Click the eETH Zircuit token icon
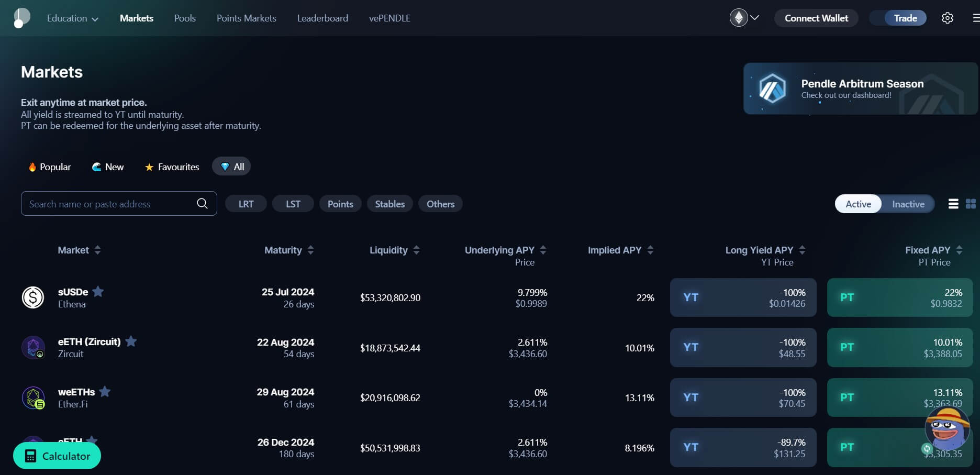The height and width of the screenshot is (475, 980). tap(33, 347)
